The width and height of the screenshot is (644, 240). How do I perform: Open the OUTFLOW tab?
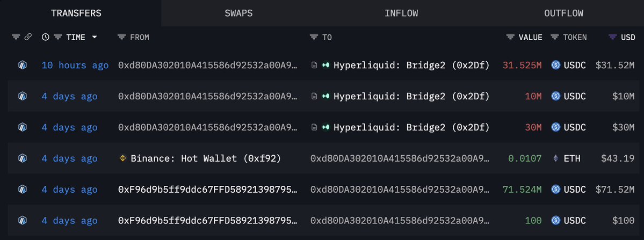563,13
